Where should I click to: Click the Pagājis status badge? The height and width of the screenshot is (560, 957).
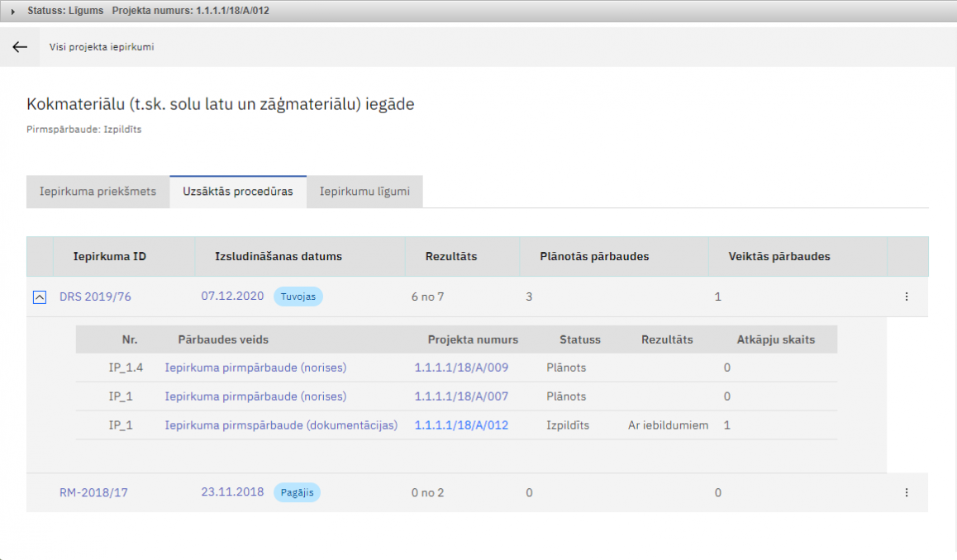pos(297,492)
